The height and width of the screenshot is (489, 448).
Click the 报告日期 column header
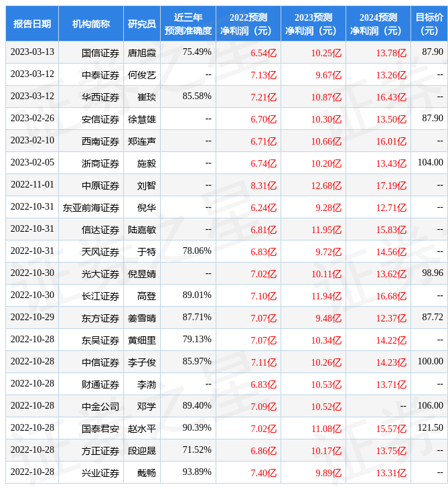click(32, 24)
